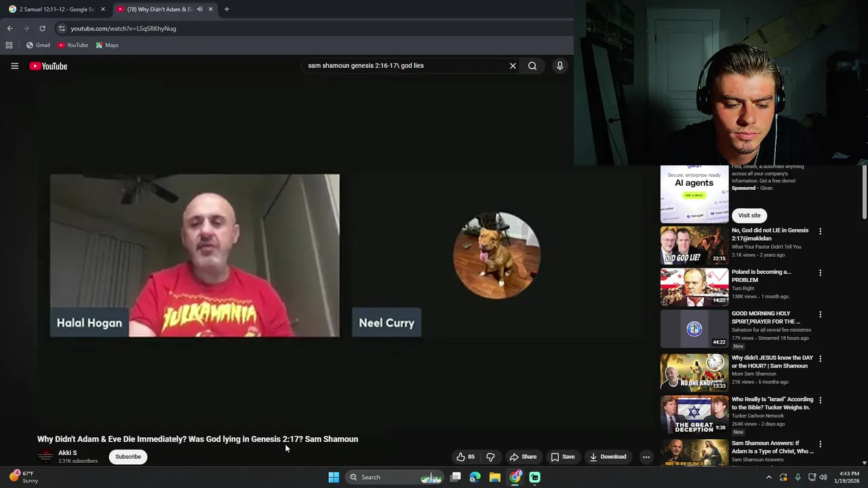Open the Chrome apps grid shortcut
The width and height of the screenshot is (868, 488).
(9, 45)
